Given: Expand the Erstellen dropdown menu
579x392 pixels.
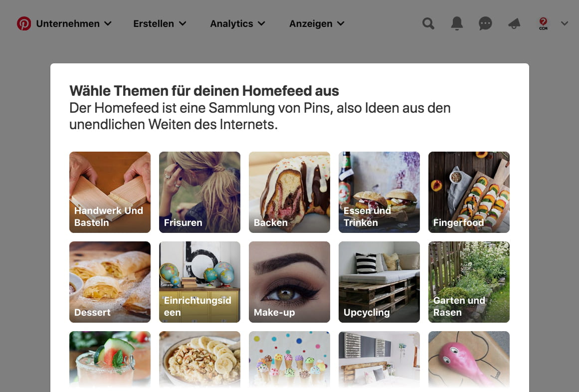Looking at the screenshot, I should (x=160, y=23).
